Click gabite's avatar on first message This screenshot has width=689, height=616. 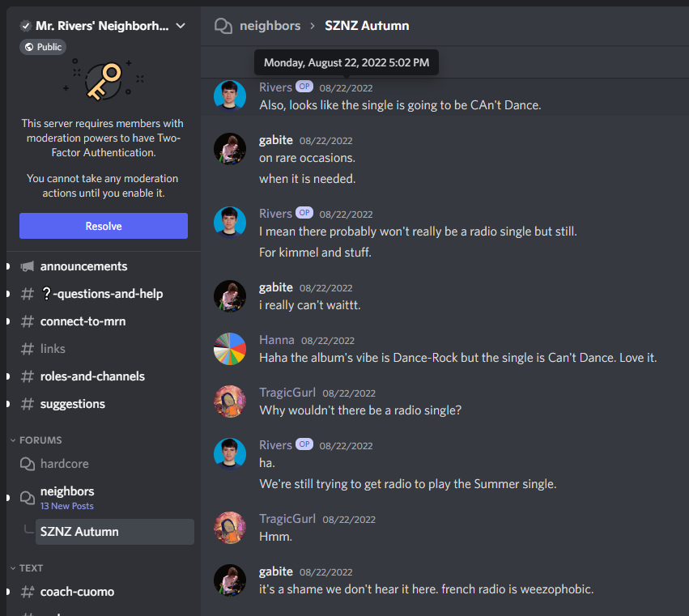click(x=230, y=149)
